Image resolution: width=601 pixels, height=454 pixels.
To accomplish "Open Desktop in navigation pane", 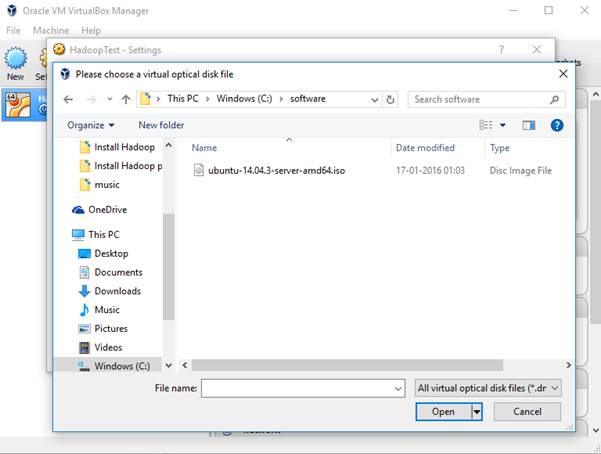I will (103, 253).
